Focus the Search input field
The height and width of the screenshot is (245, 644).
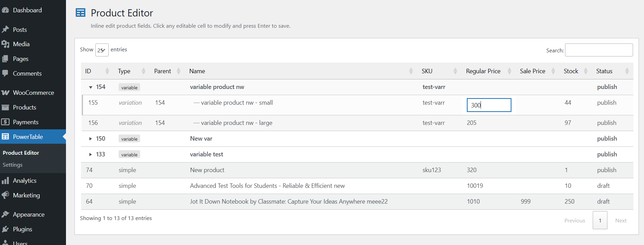[x=599, y=50]
